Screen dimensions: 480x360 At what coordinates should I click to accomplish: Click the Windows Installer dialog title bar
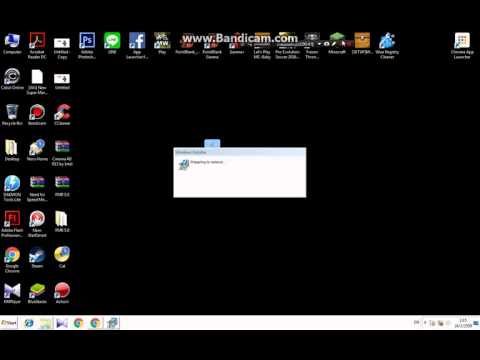[240, 152]
